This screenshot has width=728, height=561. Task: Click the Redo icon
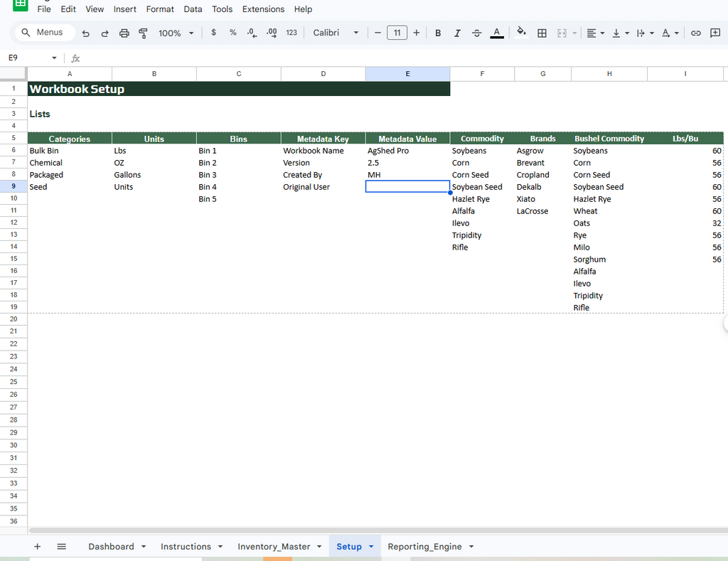coord(105,33)
